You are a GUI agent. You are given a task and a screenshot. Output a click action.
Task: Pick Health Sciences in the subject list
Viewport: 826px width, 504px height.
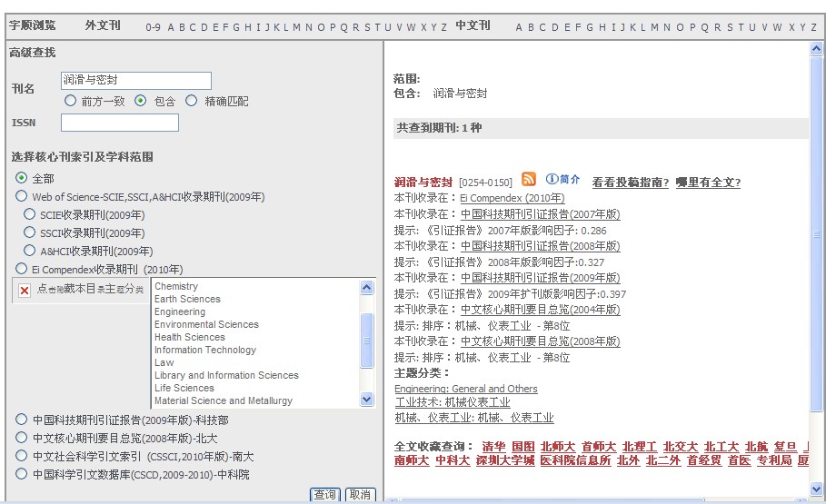tap(190, 337)
